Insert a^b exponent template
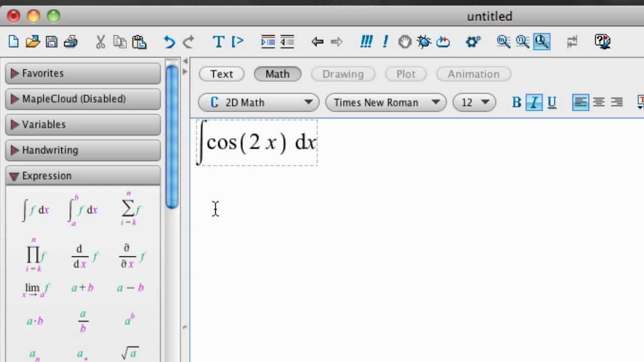Screen dimensions: 644x362 [129, 320]
